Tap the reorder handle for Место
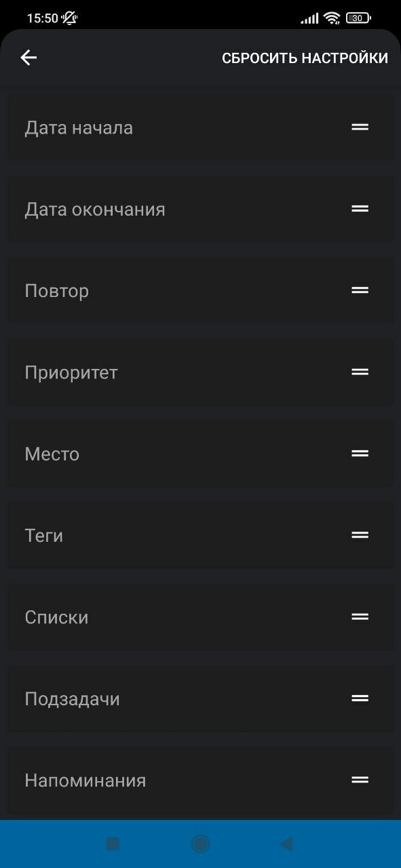Screen dimensions: 401x868 pos(360,454)
